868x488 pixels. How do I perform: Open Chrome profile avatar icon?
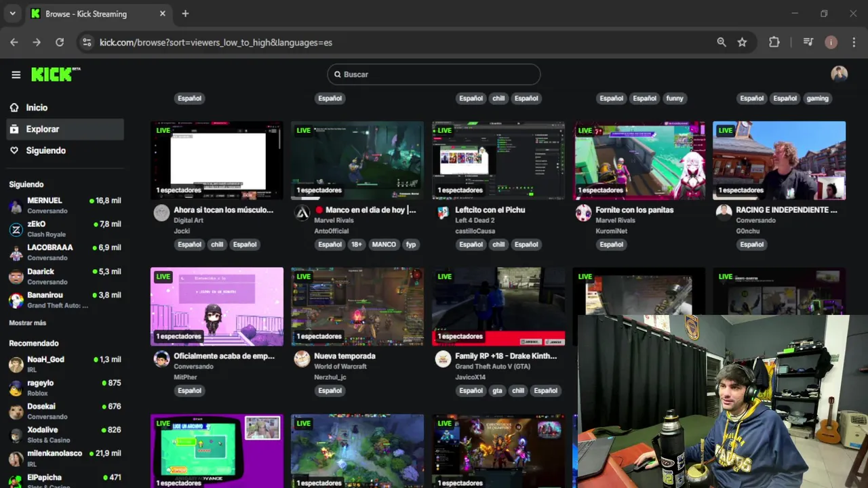[x=831, y=42]
